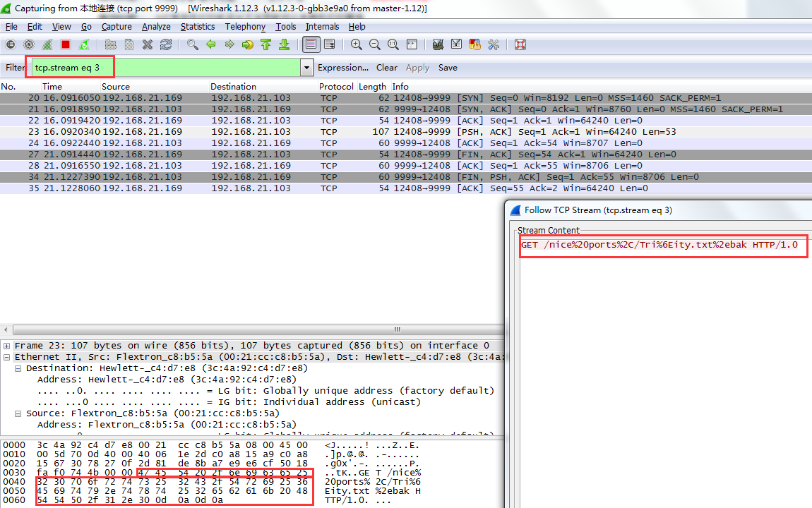Open the Go menu
Screen dimensions: 812x508
point(86,27)
